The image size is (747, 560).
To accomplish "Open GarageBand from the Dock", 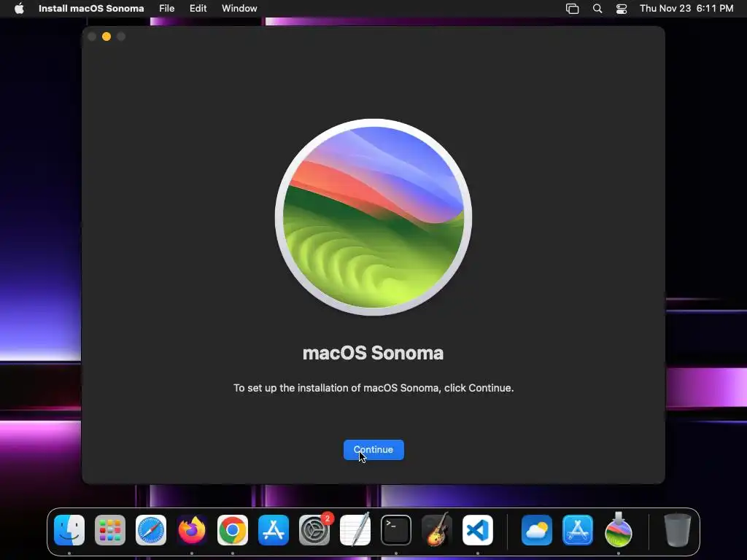I will pyautogui.click(x=437, y=530).
